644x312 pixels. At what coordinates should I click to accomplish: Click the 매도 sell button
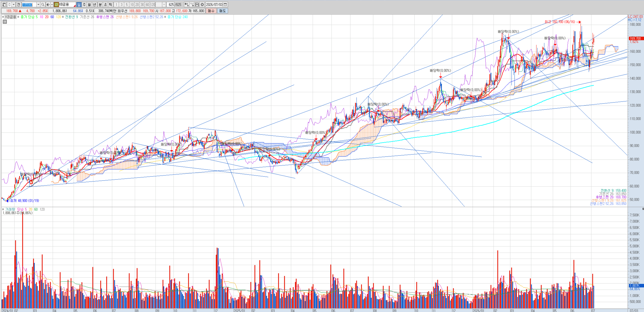[222, 11]
